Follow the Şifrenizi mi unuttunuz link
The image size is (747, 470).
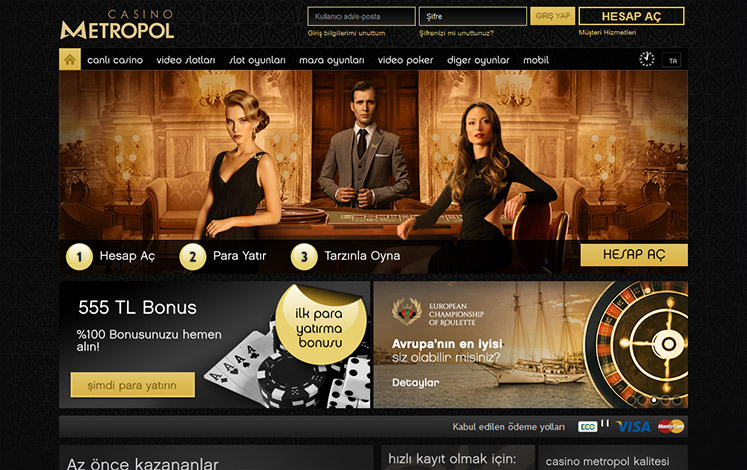click(456, 33)
